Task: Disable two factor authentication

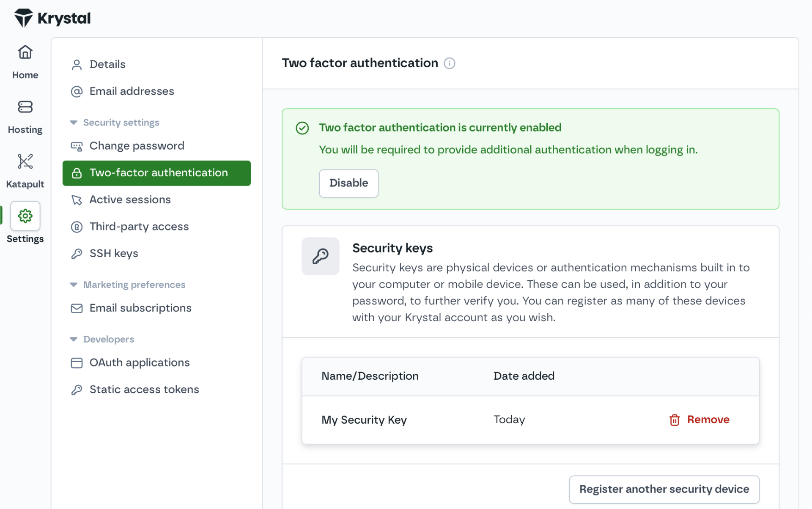Action: pyautogui.click(x=348, y=183)
